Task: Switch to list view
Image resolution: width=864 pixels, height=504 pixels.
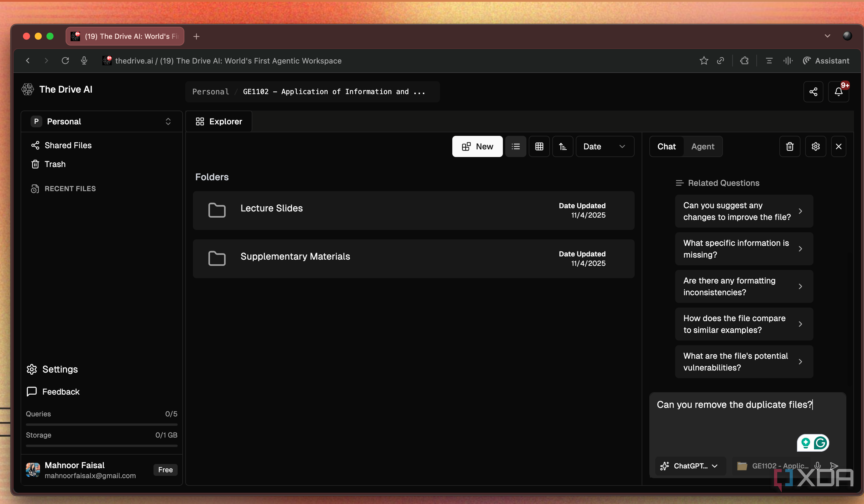Action: coord(515,146)
